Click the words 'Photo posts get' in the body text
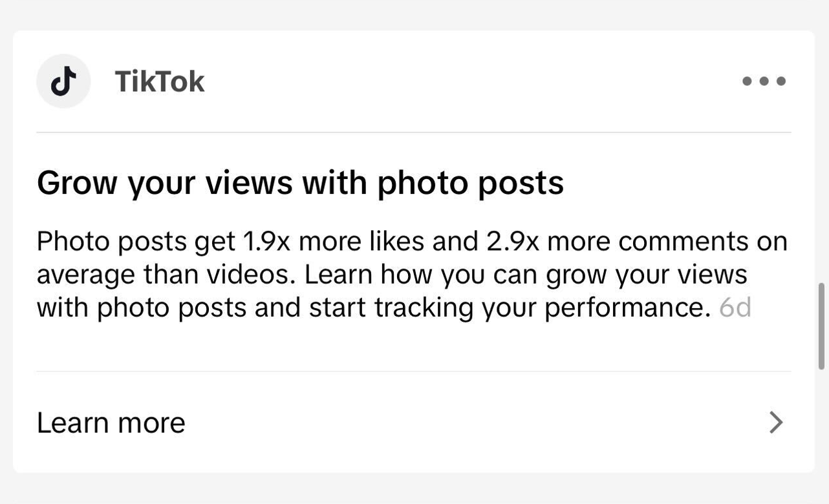Image resolution: width=829 pixels, height=504 pixels. [136, 242]
